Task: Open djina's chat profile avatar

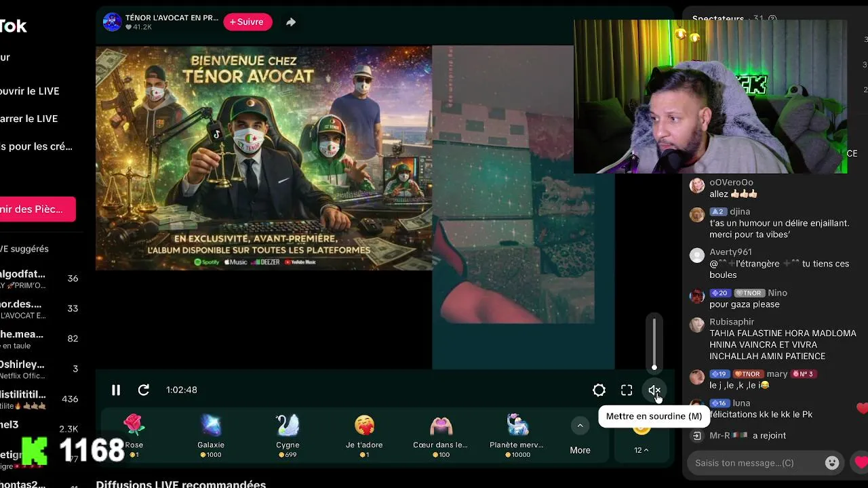Action: (x=697, y=215)
